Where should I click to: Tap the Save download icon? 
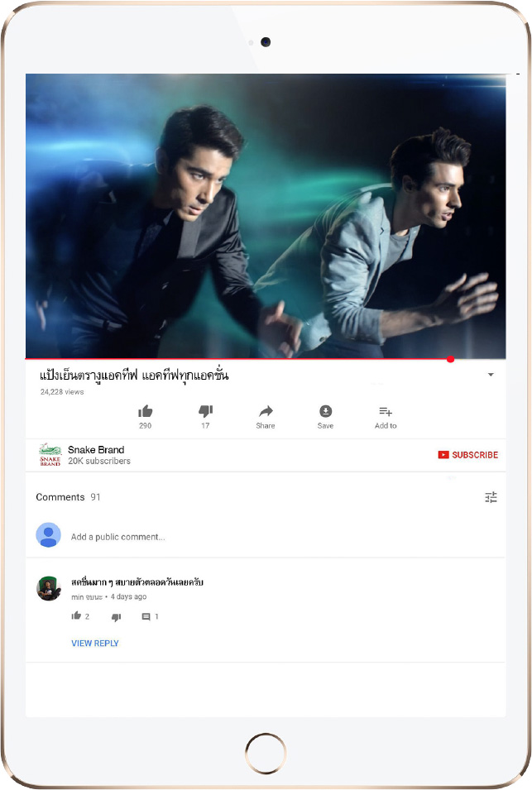pyautogui.click(x=325, y=411)
